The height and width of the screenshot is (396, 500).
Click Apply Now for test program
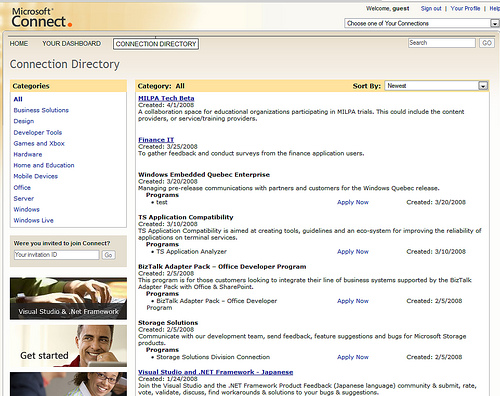pyautogui.click(x=353, y=202)
